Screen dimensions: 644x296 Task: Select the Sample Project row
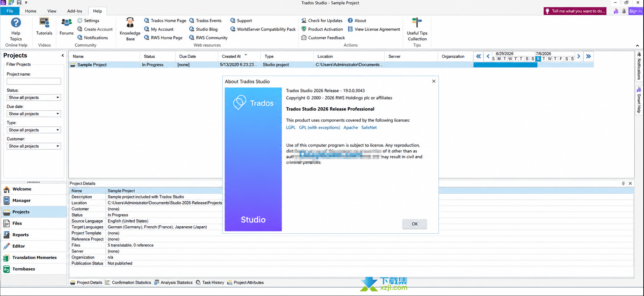tap(271, 65)
